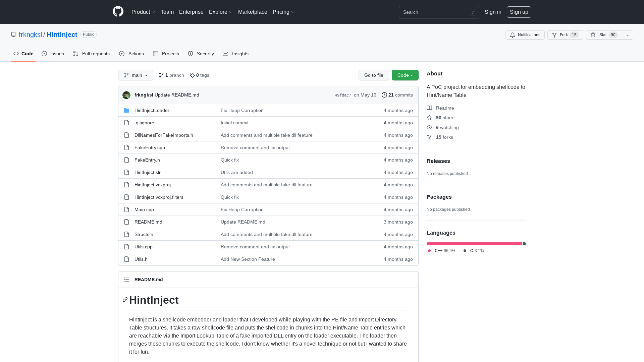The image size is (644, 362).
Task: Click the Sign up button
Action: [519, 12]
